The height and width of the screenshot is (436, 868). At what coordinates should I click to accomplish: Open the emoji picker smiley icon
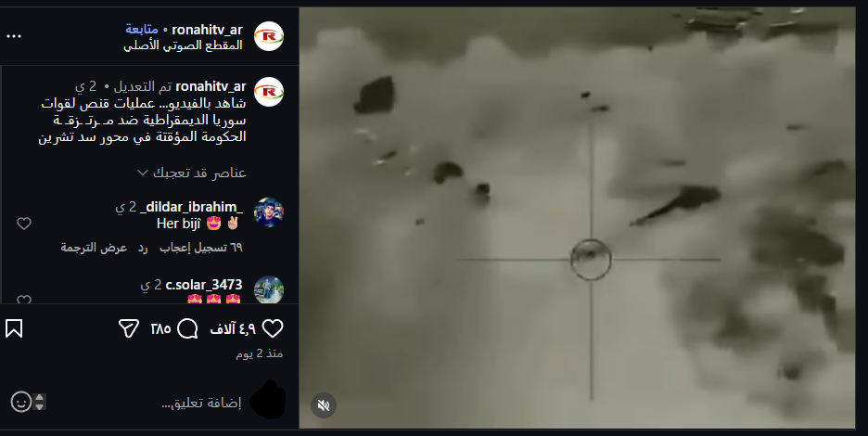point(21,402)
